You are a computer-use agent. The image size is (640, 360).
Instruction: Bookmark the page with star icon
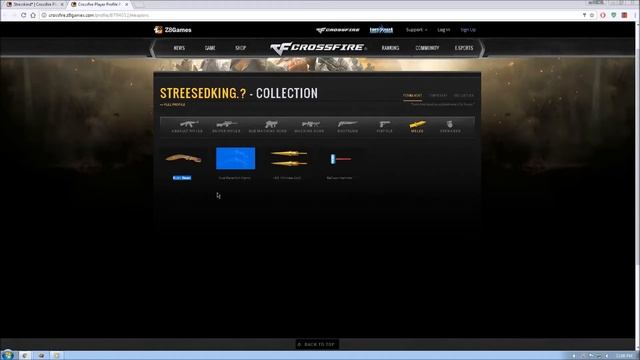pyautogui.click(x=592, y=15)
